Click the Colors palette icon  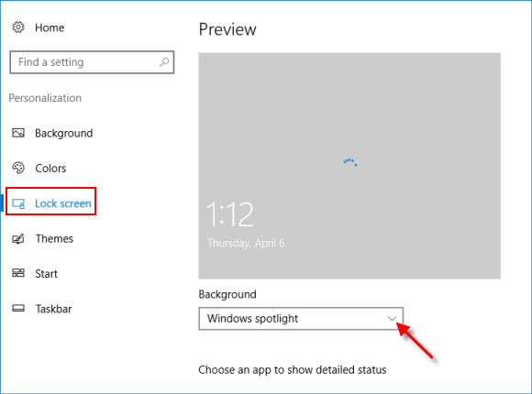point(18,168)
